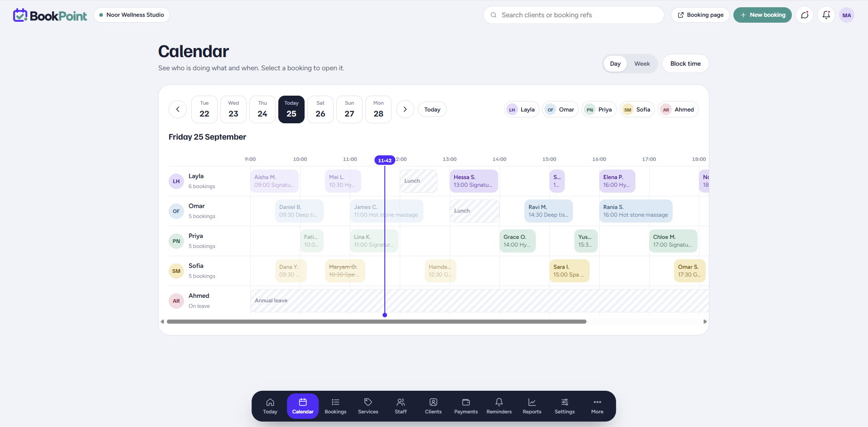Go to the previous week of dates

[178, 109]
